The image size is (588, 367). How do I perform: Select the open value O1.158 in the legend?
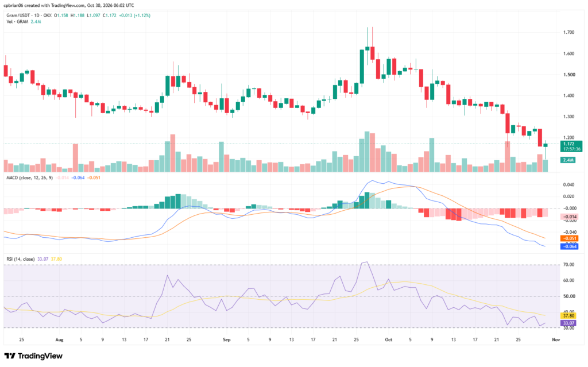(61, 16)
